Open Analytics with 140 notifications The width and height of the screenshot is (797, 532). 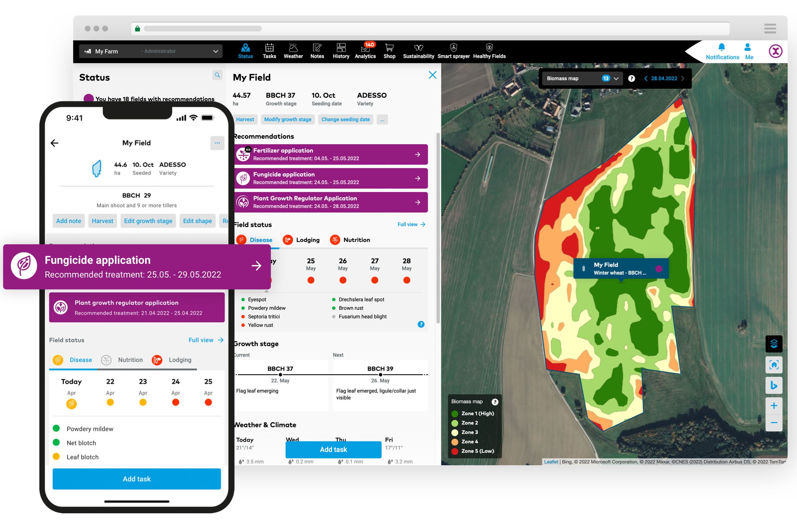tap(365, 51)
